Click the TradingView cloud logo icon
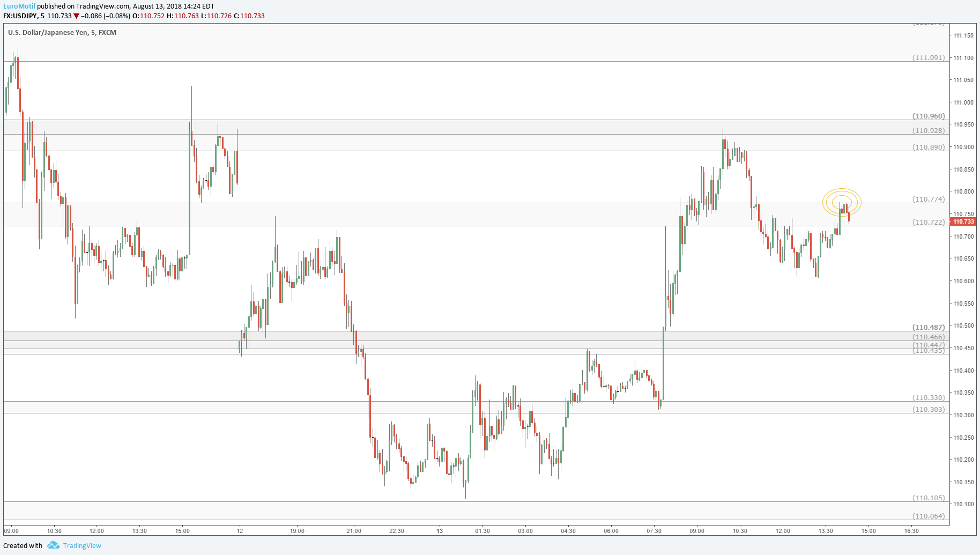Screen dimensions: 980x555 pyautogui.click(x=53, y=545)
